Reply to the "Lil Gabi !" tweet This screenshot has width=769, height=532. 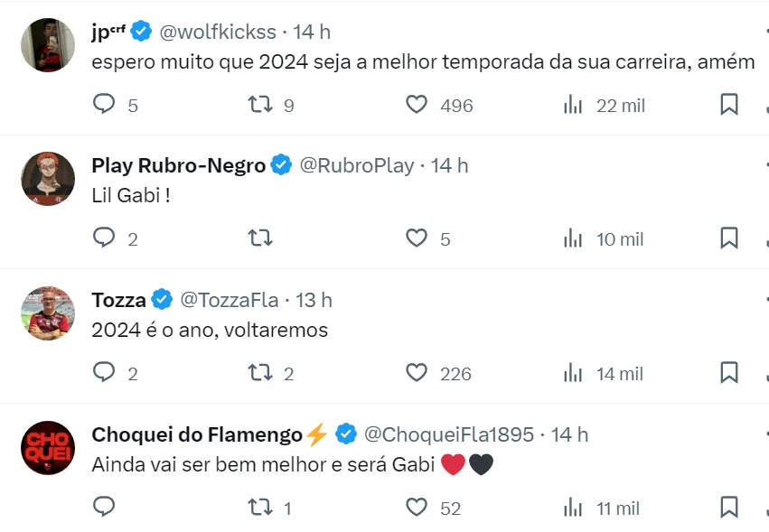coord(105,238)
